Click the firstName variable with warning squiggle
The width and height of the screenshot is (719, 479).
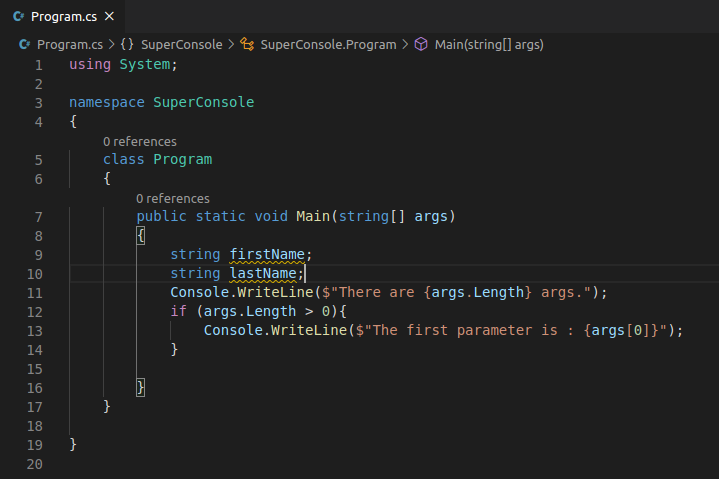[267, 254]
